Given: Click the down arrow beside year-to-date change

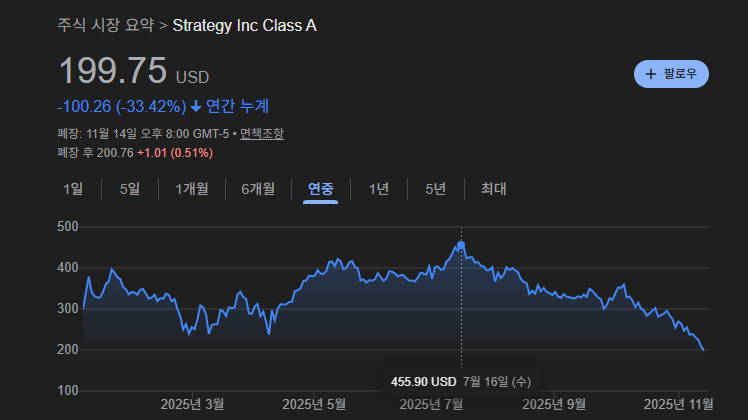Looking at the screenshot, I should tap(196, 106).
